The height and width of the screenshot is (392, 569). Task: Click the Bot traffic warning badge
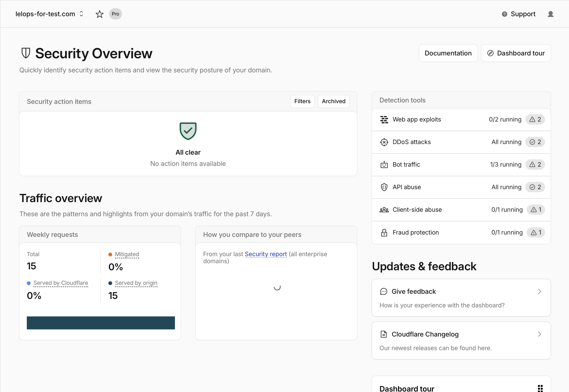pos(535,165)
